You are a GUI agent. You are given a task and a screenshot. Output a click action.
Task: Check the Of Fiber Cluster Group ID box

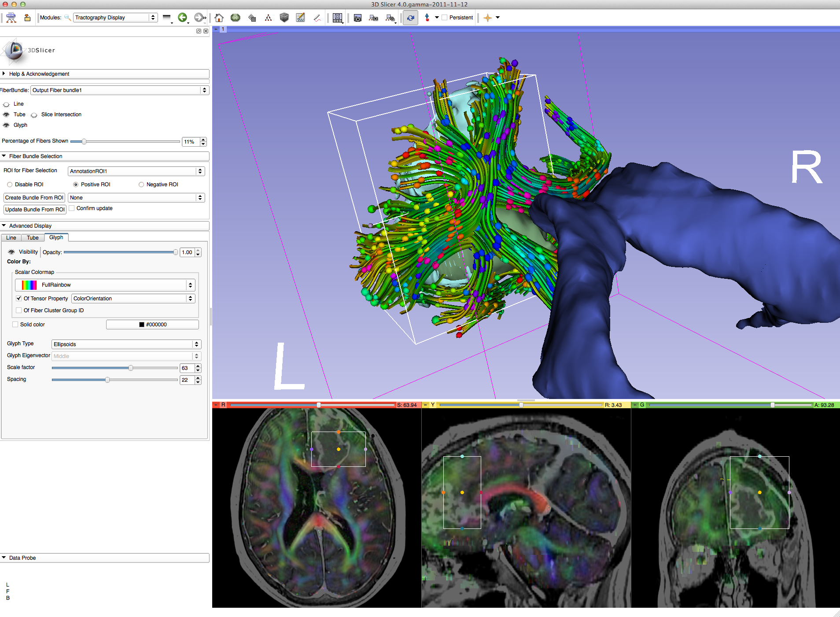pos(19,310)
